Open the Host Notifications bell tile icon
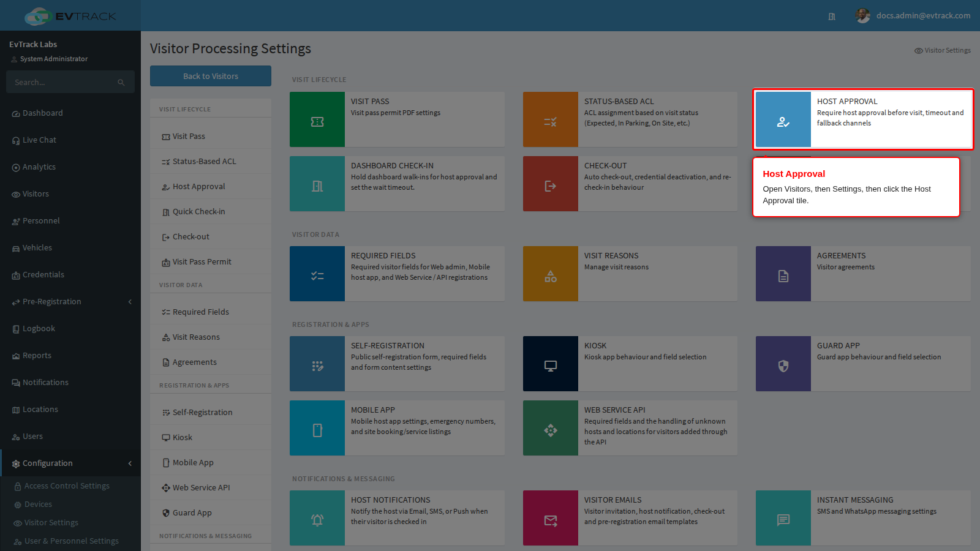 pyautogui.click(x=317, y=518)
